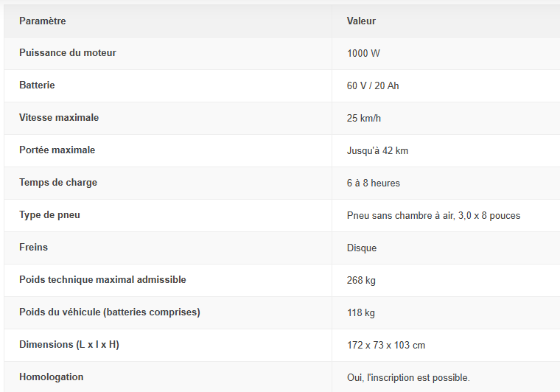Click the 6 à 8 heures value
Screen dimensions: 560x392
374,183
